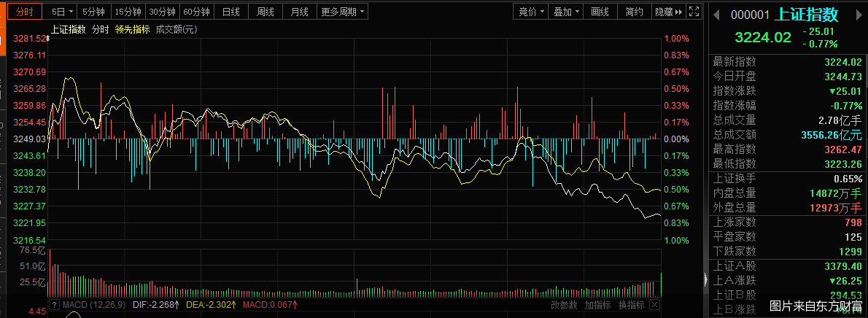Click the fullscreen expand icon
868x318 pixels.
694,12
